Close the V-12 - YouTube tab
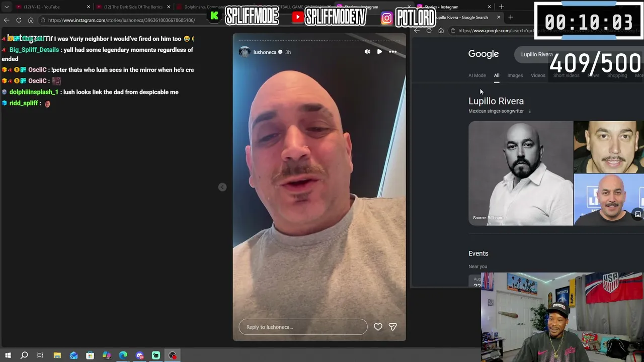Screen dimensions: 644x362 point(89,7)
